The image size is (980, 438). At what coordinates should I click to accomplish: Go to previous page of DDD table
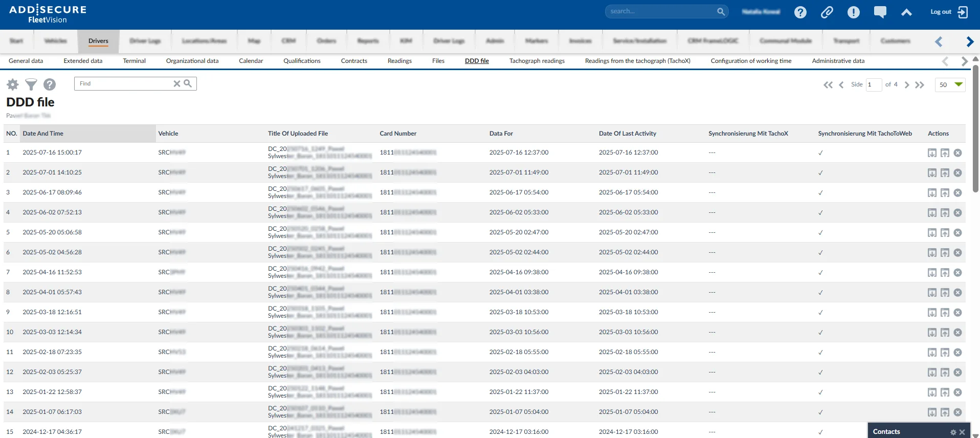click(841, 85)
